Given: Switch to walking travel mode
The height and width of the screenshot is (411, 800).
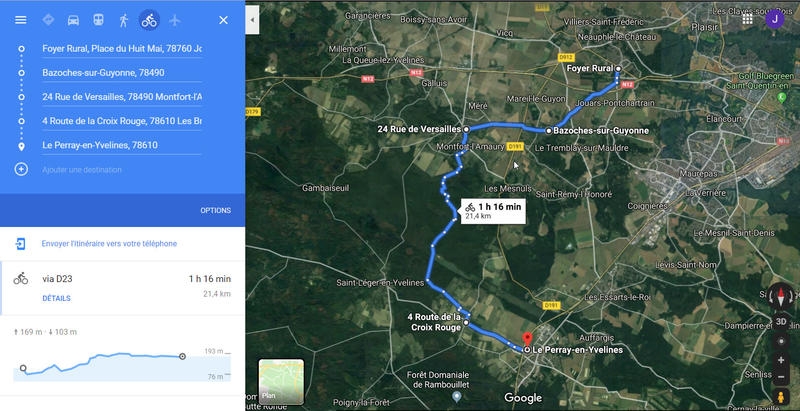Looking at the screenshot, I should tap(123, 20).
